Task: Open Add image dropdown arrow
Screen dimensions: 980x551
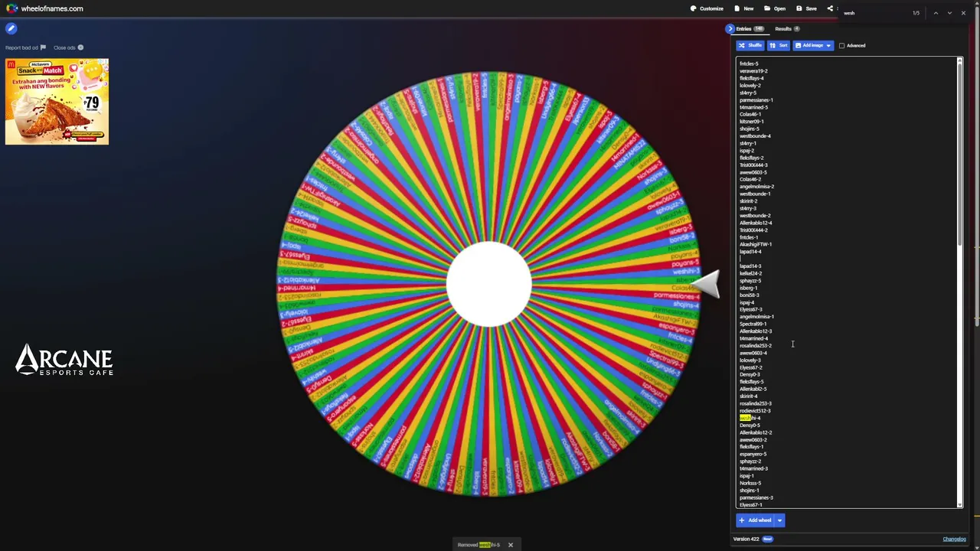Action: 828,45
